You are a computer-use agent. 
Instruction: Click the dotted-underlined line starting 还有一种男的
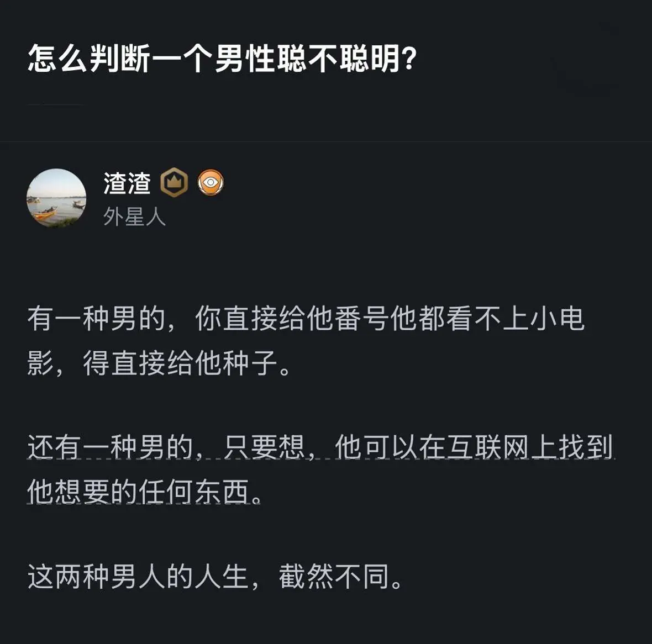320,447
